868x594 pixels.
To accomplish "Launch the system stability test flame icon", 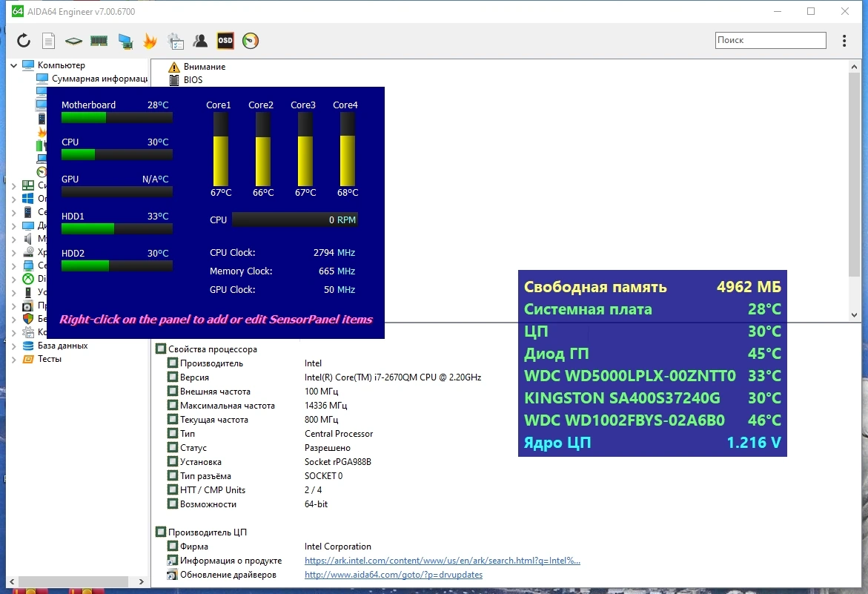I will coord(150,40).
